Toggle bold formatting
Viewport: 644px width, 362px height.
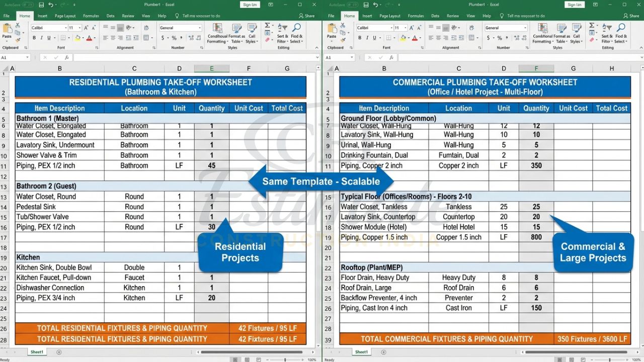pos(33,37)
